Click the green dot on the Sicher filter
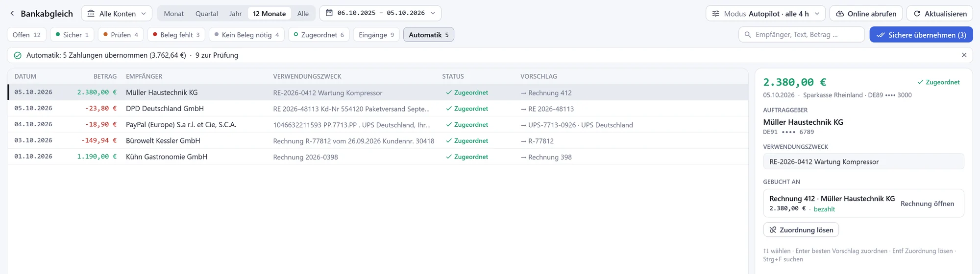The width and height of the screenshot is (980, 274). point(58,34)
